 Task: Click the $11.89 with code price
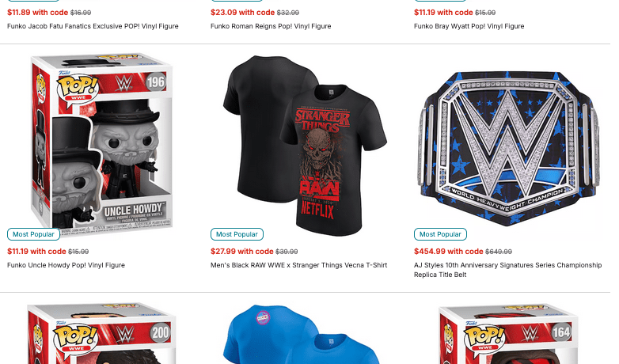[37, 13]
